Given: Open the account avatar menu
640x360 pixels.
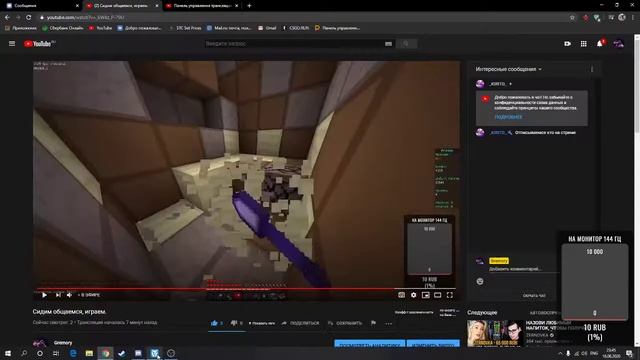Looking at the screenshot, I should (x=618, y=44).
